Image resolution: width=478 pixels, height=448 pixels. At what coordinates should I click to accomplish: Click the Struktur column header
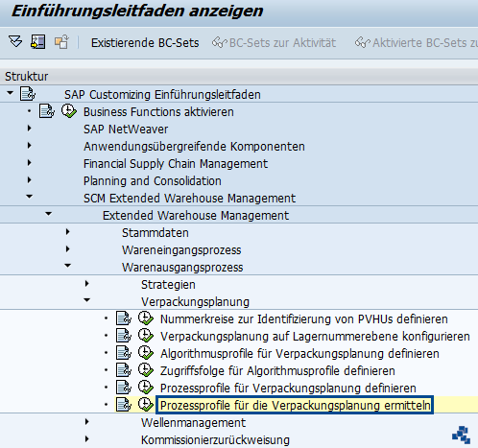[26, 77]
